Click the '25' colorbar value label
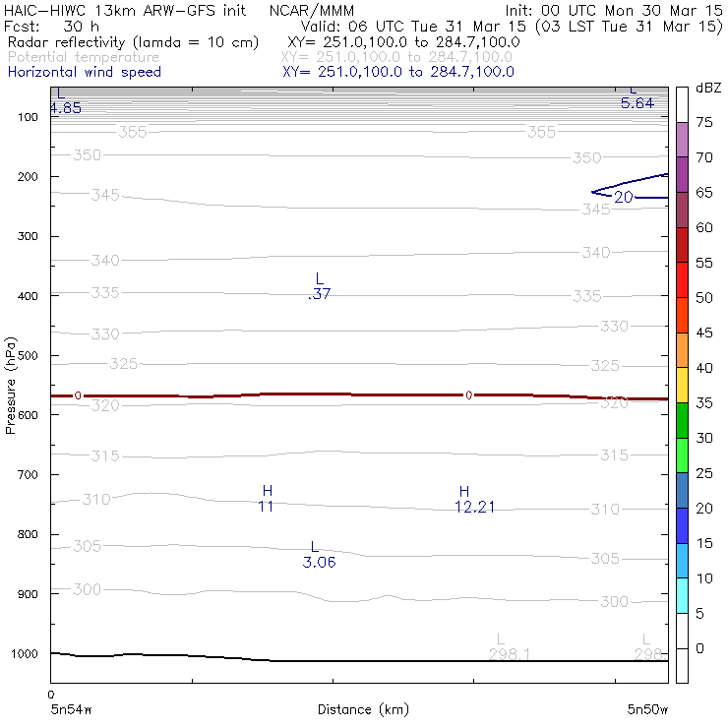The width and height of the screenshot is (728, 728). pyautogui.click(x=703, y=473)
